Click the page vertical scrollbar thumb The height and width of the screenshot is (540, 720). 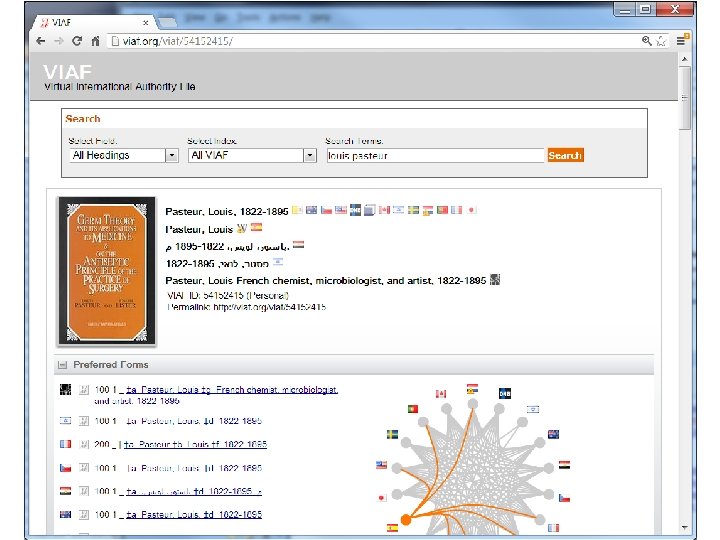click(x=685, y=98)
